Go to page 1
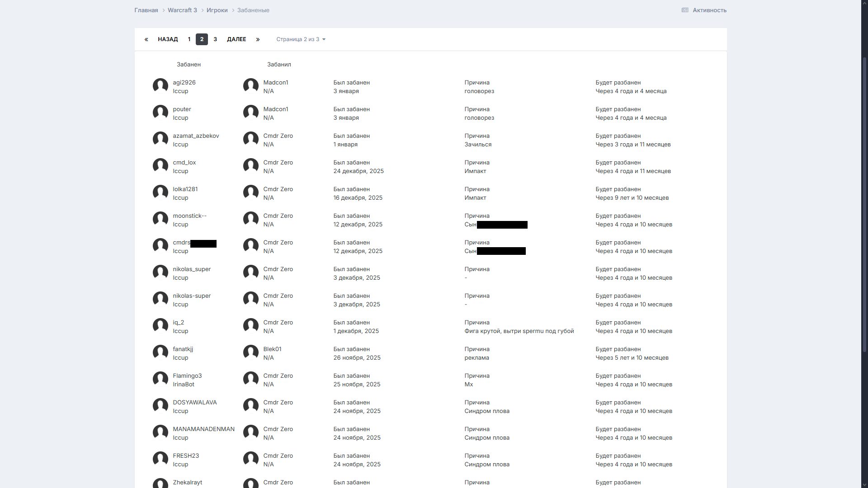Screen dimensions: 868x488 pos(189,40)
